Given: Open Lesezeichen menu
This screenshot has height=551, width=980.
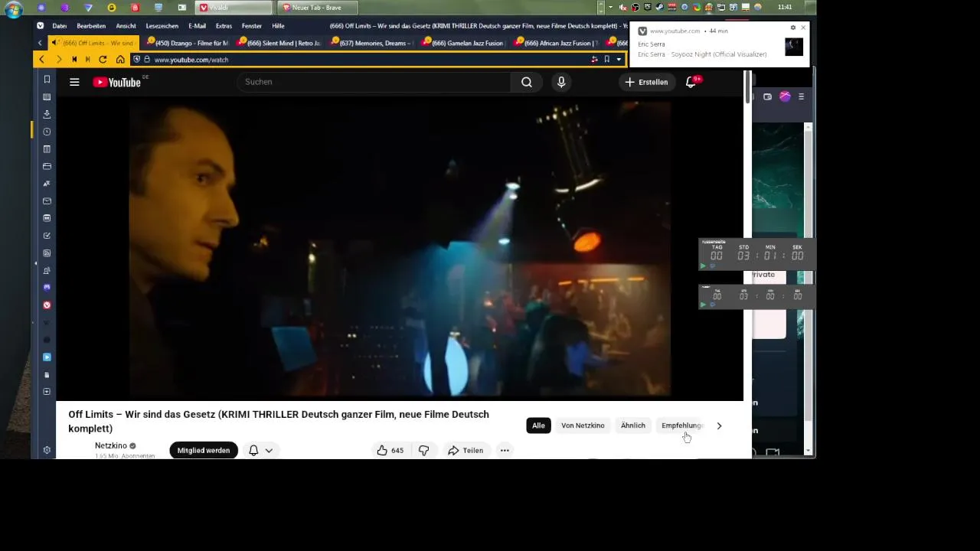Looking at the screenshot, I should [162, 26].
